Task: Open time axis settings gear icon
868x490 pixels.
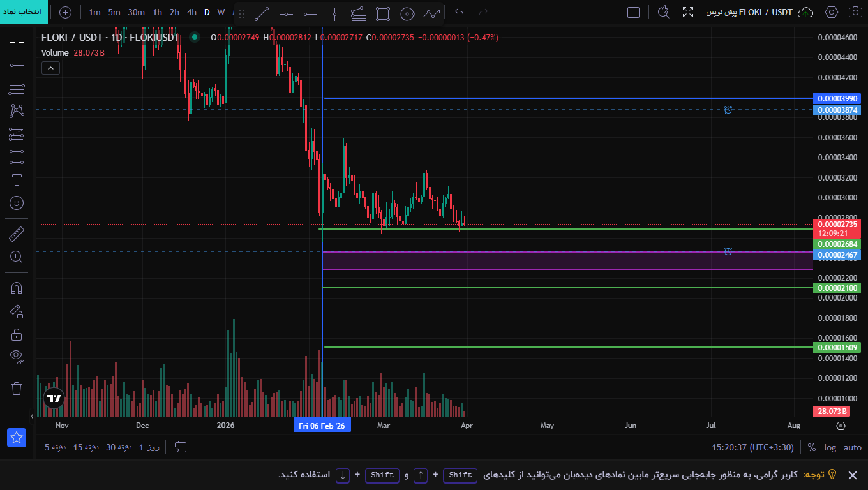Action: click(841, 426)
